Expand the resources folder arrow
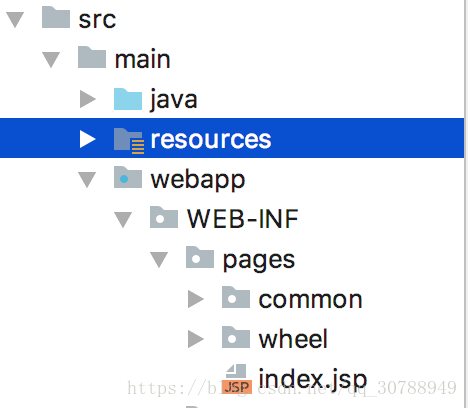This screenshot has width=468, height=408. [88, 139]
